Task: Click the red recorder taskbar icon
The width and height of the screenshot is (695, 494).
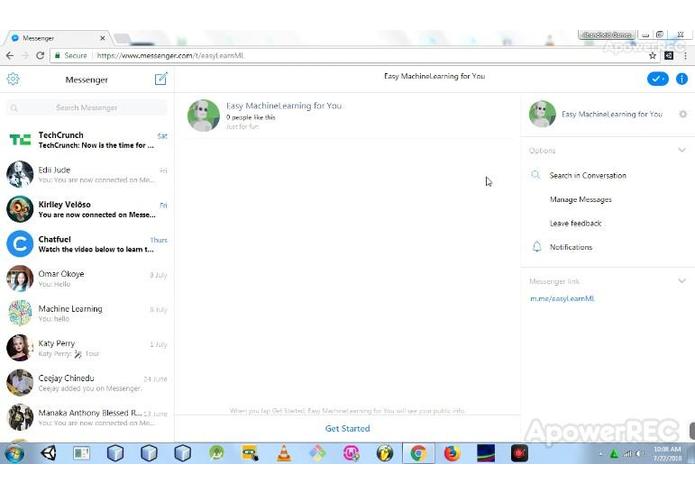Action: click(x=519, y=453)
